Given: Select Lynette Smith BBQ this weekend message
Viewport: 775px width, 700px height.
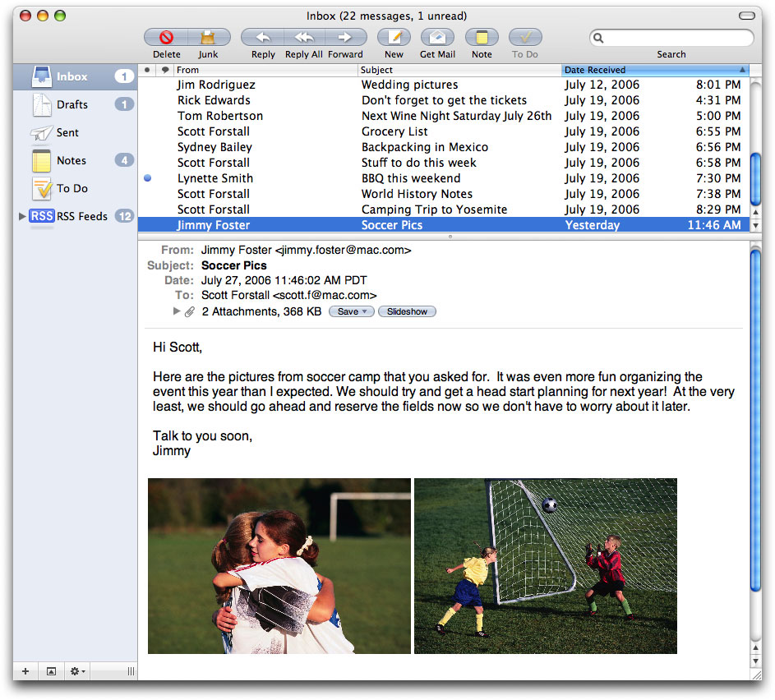Looking at the screenshot, I should [444, 178].
